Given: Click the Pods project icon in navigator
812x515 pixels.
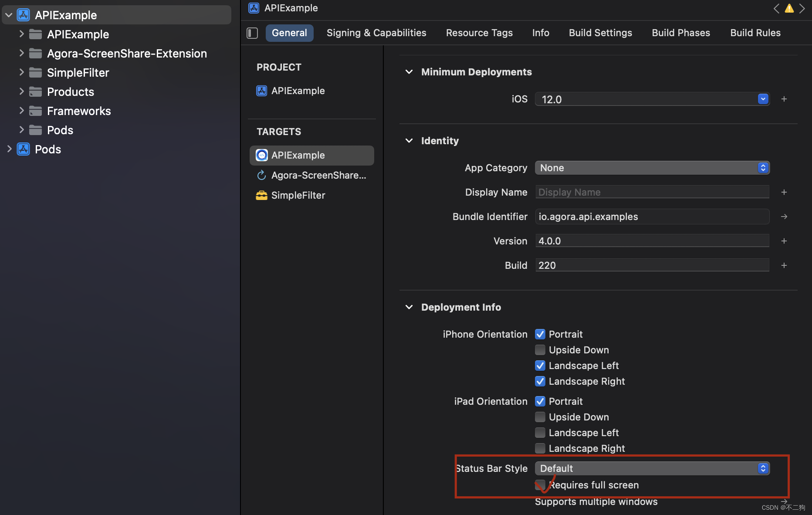Looking at the screenshot, I should point(24,149).
